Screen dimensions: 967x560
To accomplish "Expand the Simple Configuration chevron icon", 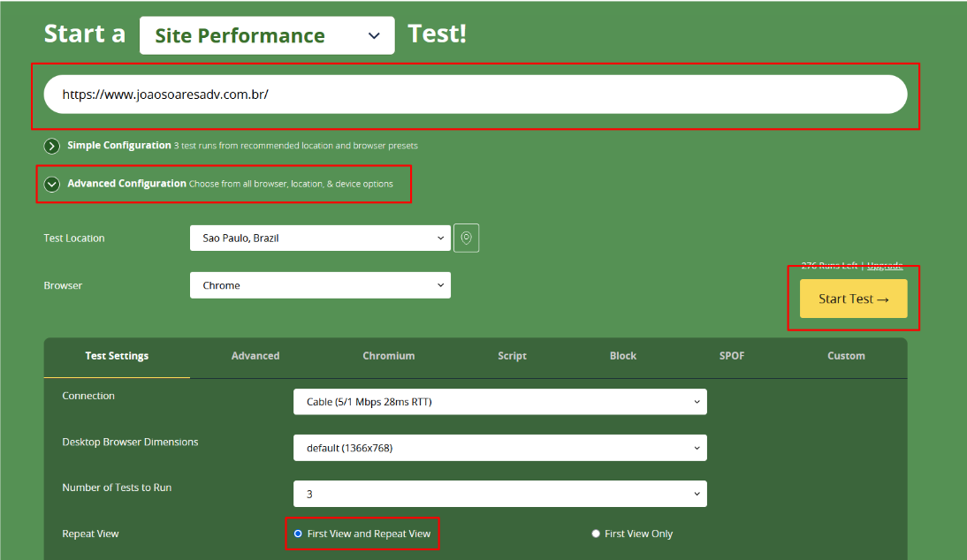I will (52, 146).
